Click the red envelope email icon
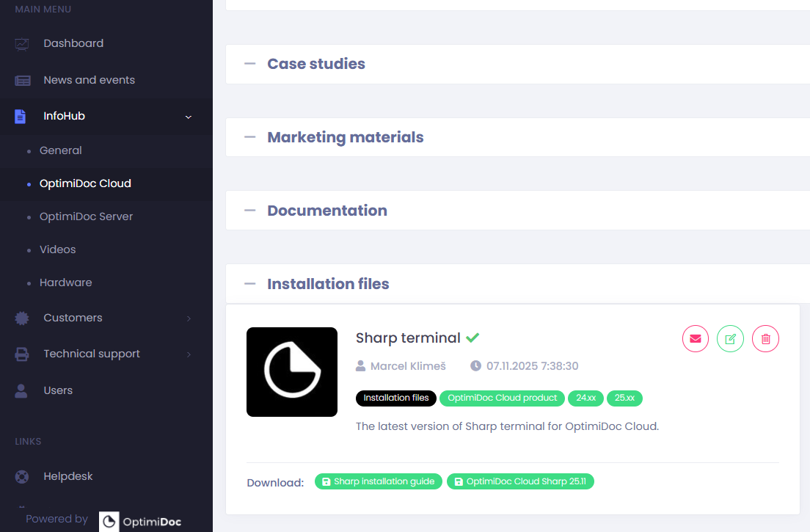The image size is (810, 532). [696, 339]
